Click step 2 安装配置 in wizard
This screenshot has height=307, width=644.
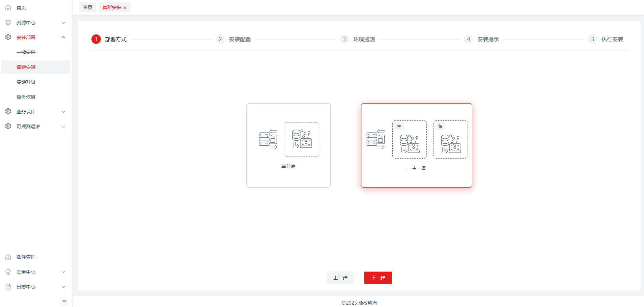240,39
